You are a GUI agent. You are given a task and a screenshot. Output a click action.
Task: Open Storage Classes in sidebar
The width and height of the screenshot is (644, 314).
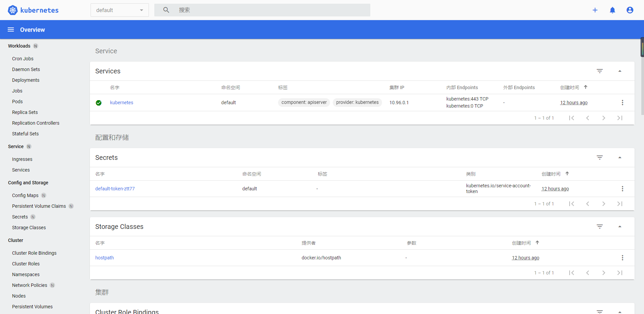(29, 228)
